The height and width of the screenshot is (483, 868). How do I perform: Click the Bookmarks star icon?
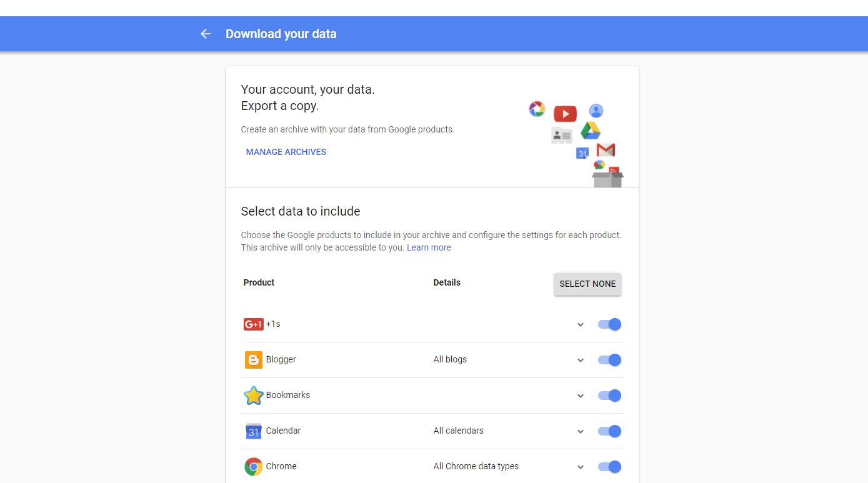pyautogui.click(x=253, y=396)
